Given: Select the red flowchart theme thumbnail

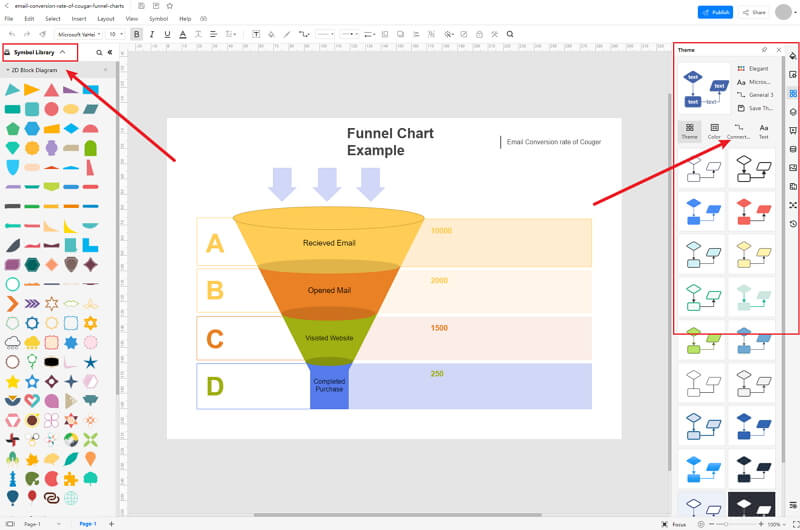Looking at the screenshot, I should (751, 211).
